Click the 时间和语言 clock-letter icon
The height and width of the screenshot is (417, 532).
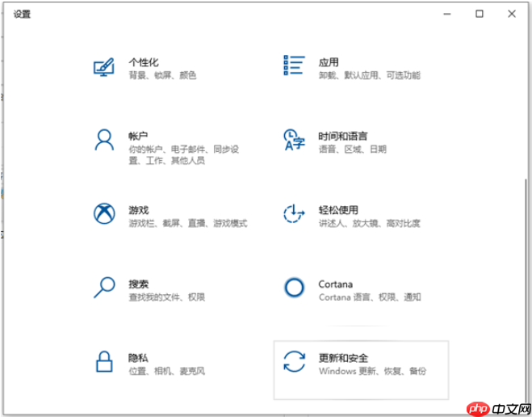[x=294, y=141]
